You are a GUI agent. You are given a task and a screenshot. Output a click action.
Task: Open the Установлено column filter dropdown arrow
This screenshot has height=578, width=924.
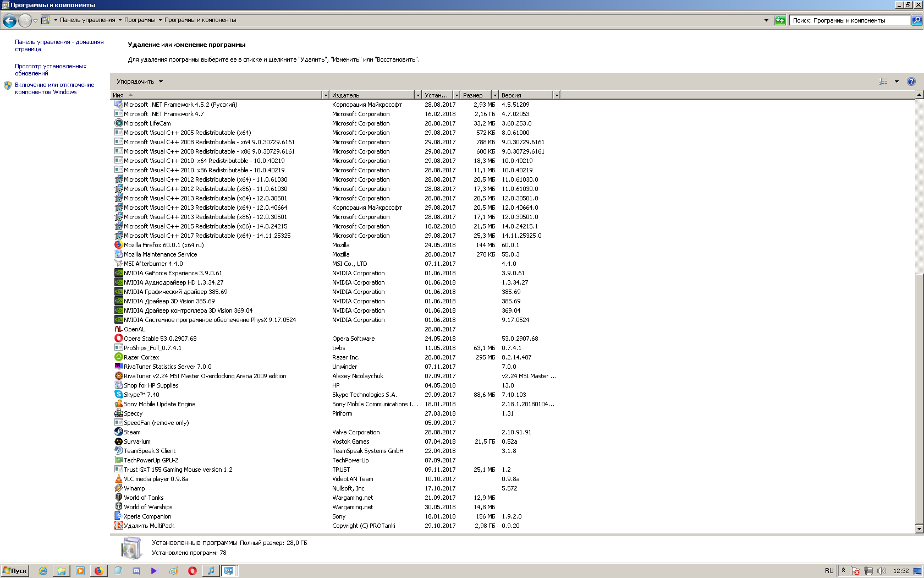[457, 95]
